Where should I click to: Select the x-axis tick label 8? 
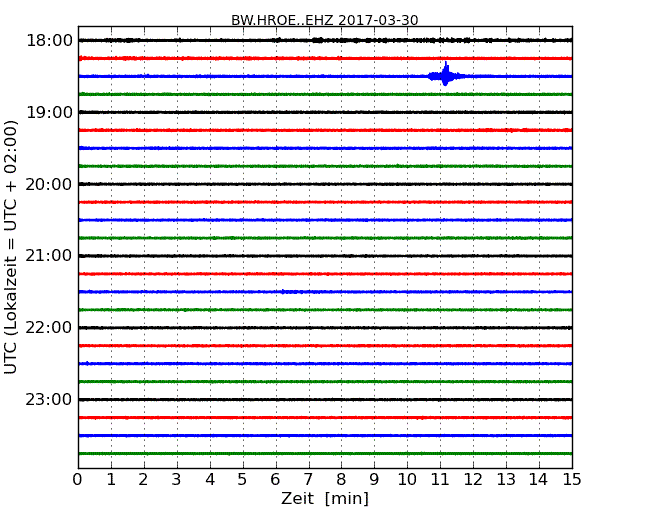(x=341, y=480)
